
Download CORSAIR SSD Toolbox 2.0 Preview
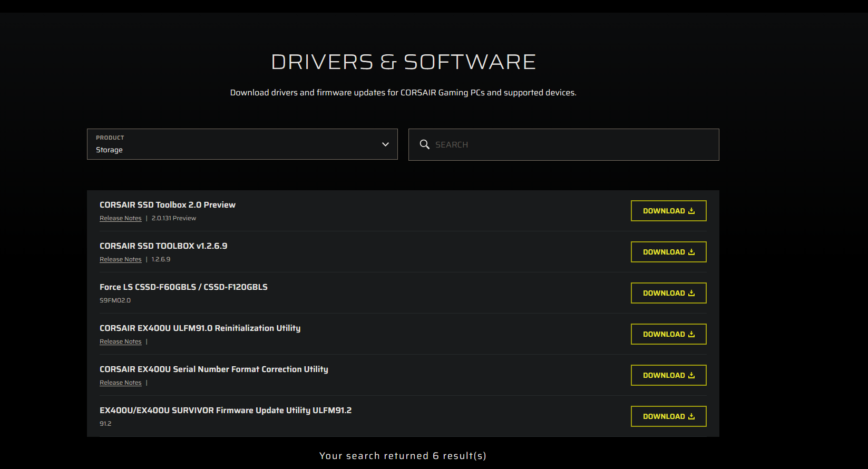click(x=668, y=211)
